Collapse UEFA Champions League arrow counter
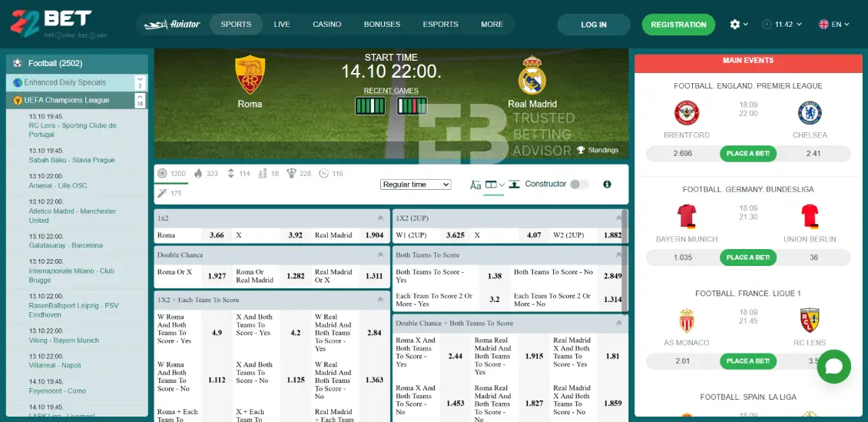This screenshot has height=422, width=868. (x=140, y=100)
